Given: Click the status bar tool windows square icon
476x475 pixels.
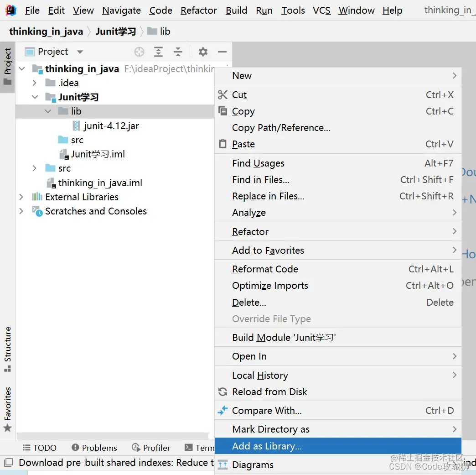Looking at the screenshot, I should click(x=8, y=463).
